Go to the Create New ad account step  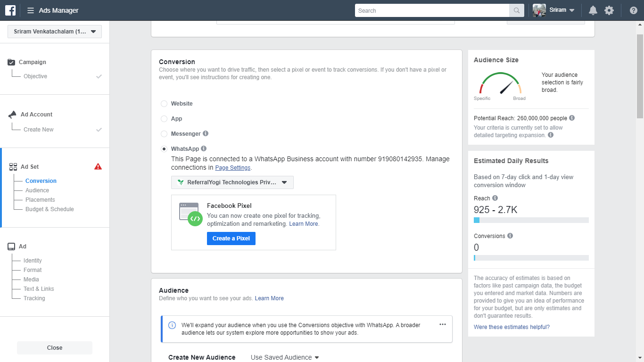[39, 130]
